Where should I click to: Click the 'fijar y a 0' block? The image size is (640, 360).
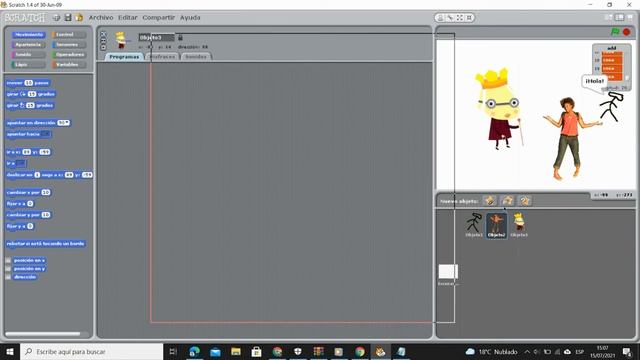click(20, 226)
